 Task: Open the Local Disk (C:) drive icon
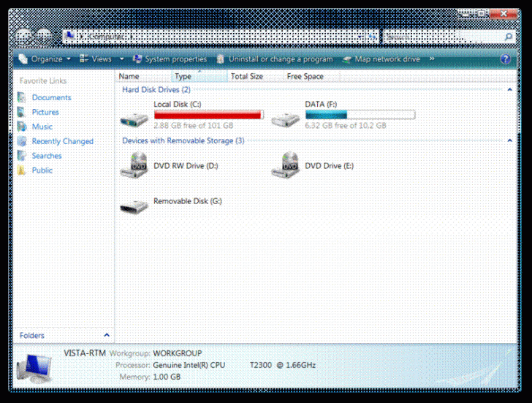click(134, 119)
